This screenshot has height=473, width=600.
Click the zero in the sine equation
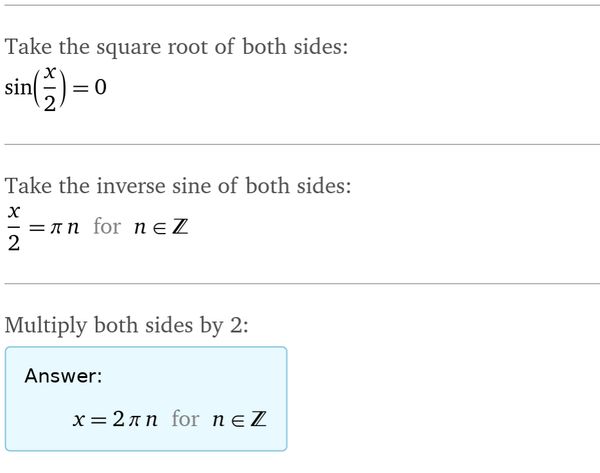(100, 89)
